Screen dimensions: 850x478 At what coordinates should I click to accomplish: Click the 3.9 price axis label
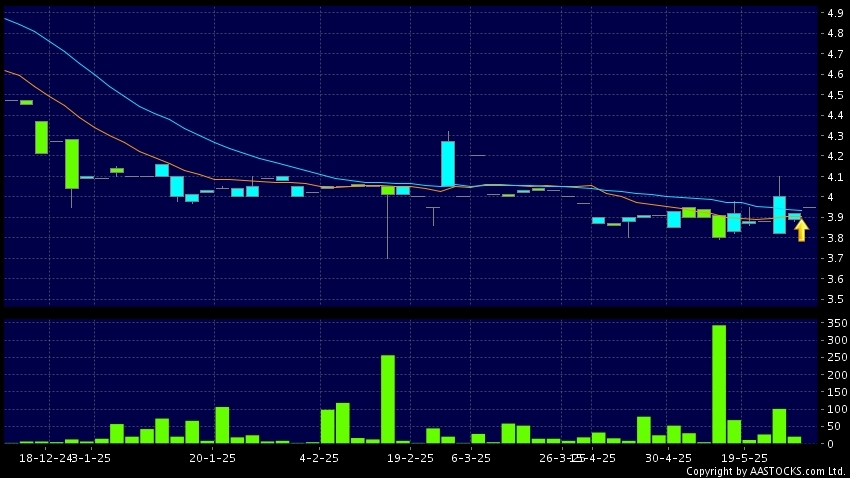click(835, 217)
